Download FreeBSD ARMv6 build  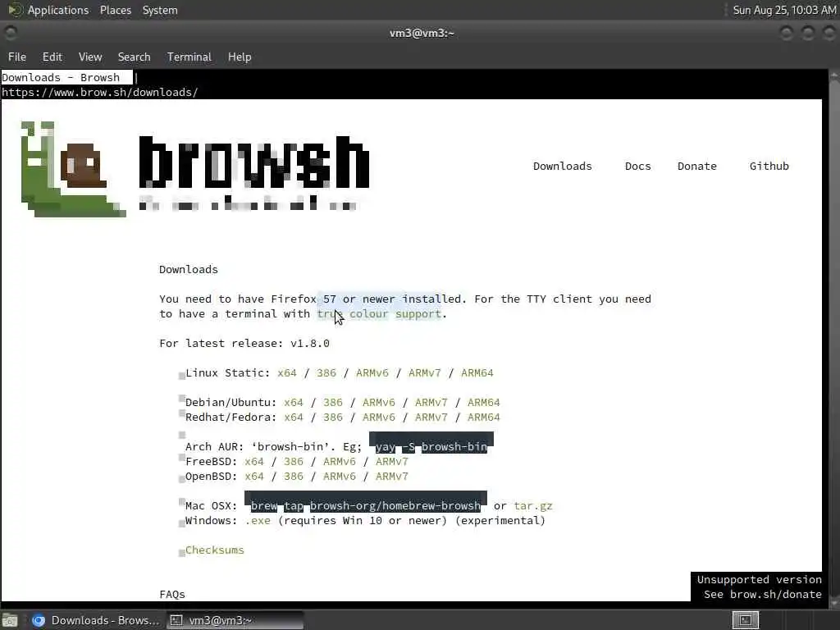click(x=340, y=462)
